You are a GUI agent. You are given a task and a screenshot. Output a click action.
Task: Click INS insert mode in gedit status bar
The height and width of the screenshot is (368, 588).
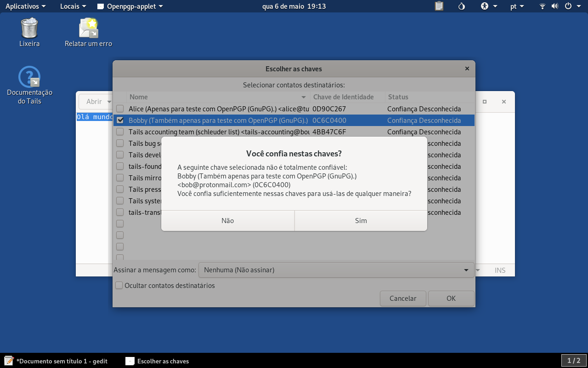click(500, 270)
